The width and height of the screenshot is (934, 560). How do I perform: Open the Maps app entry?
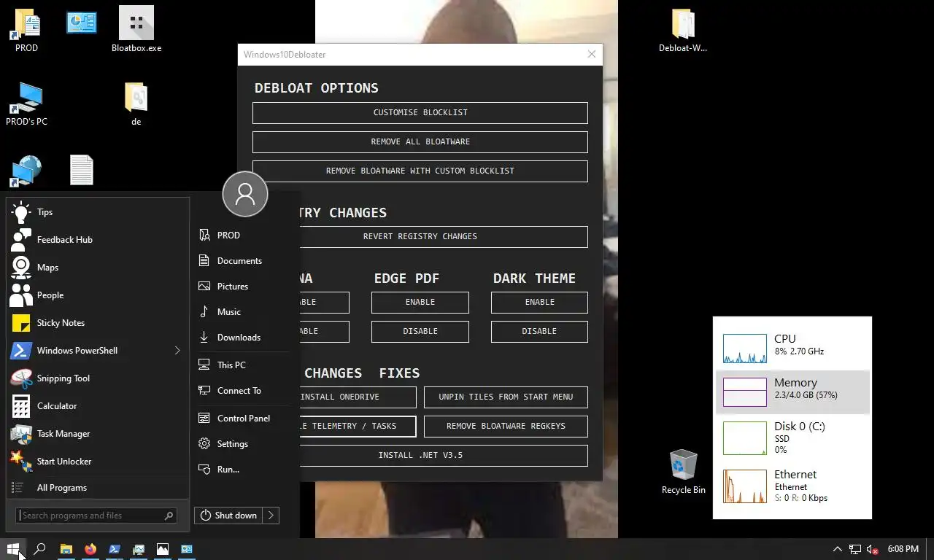coord(98,268)
